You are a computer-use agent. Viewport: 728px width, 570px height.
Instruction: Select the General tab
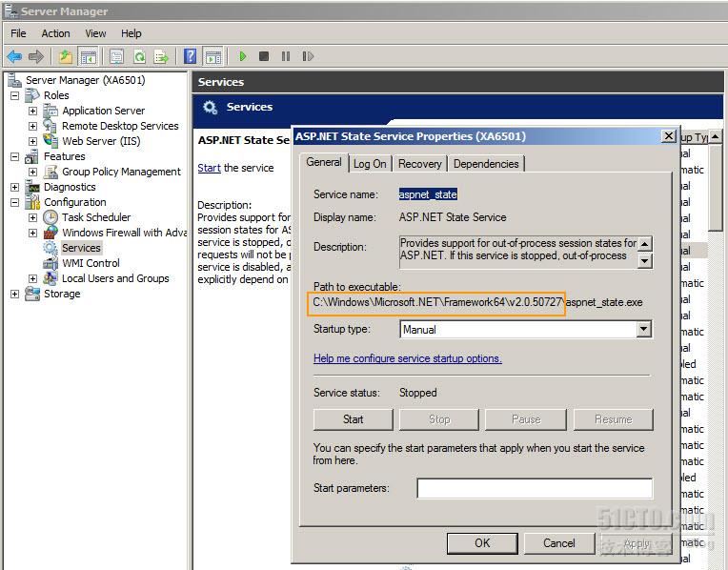tap(324, 162)
